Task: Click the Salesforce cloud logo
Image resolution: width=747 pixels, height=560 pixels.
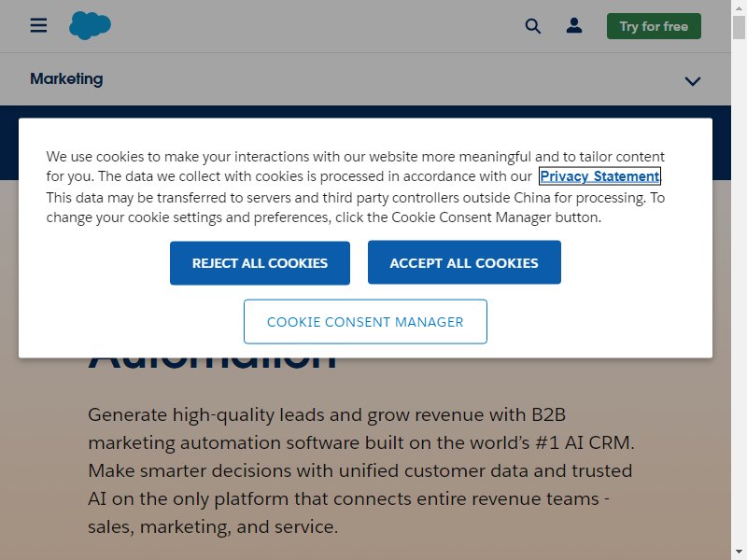Action: (90, 26)
